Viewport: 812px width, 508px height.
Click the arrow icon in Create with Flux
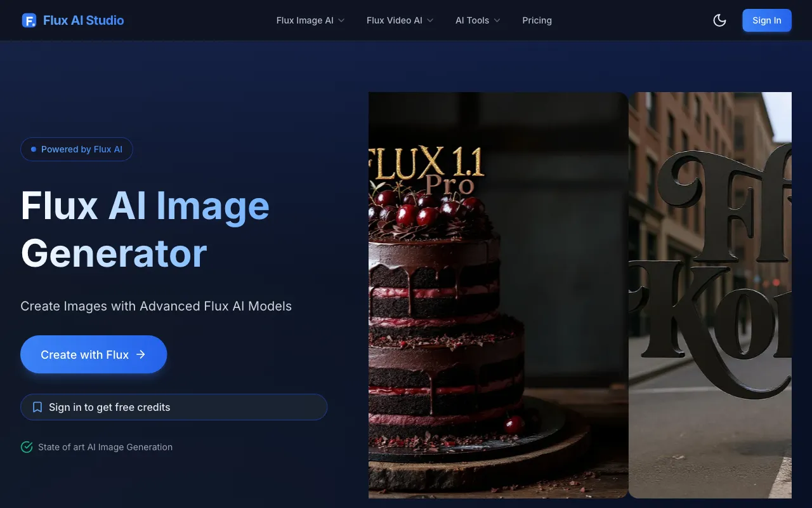(x=141, y=354)
